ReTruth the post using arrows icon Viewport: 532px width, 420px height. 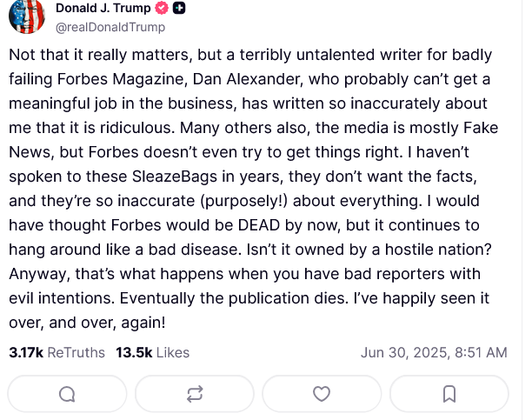click(x=195, y=394)
